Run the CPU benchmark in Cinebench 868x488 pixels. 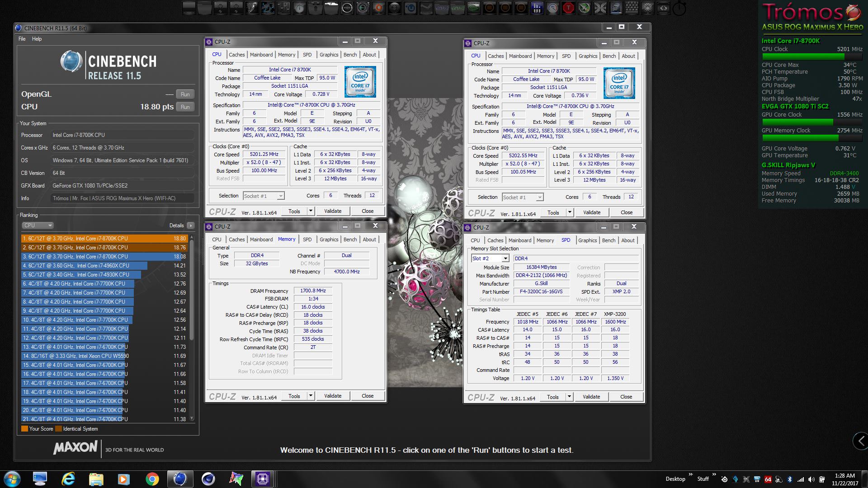185,107
